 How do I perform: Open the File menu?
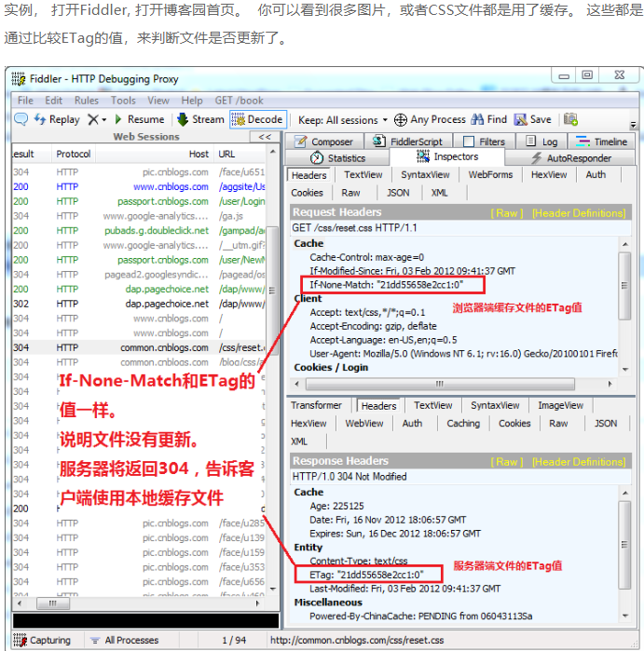coord(25,101)
